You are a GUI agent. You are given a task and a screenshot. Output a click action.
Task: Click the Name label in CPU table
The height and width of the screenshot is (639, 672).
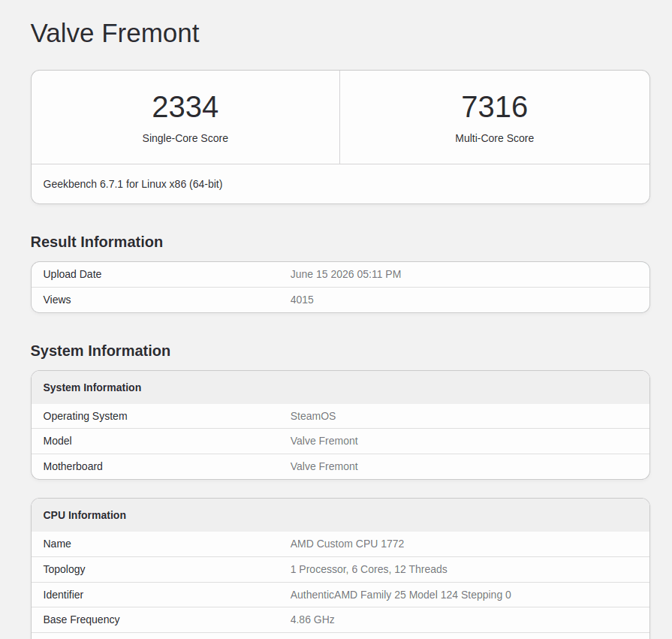[57, 544]
